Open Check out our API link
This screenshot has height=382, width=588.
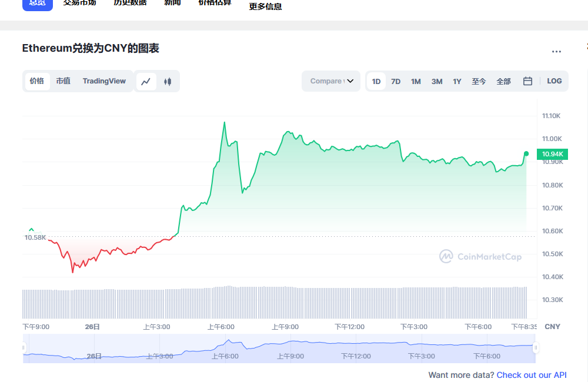point(532,375)
